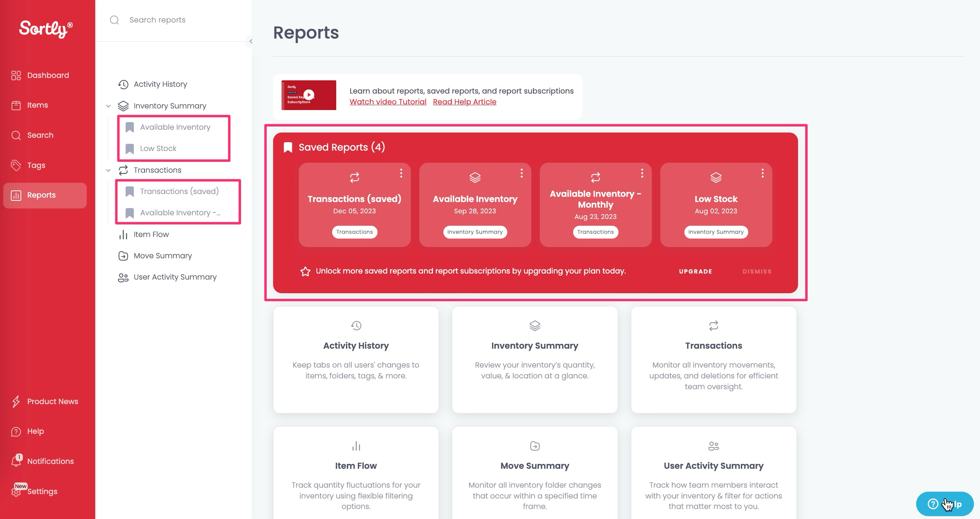Open Notifications bell icon
Screen dimensions: 980x519
pos(16,461)
